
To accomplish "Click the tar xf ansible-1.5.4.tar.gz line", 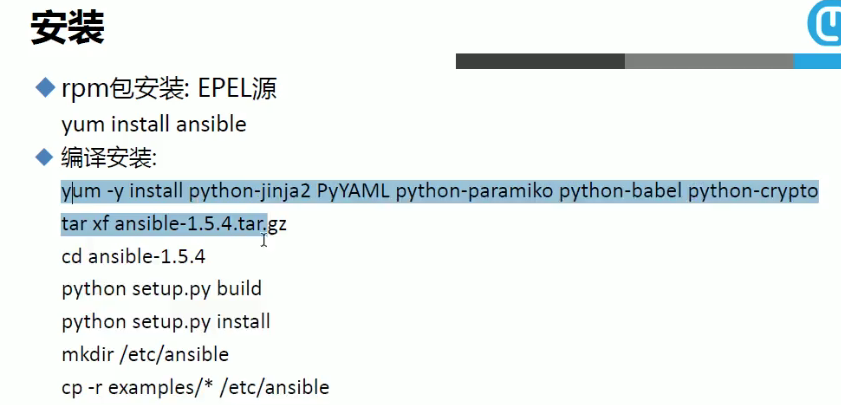I will pos(173,224).
